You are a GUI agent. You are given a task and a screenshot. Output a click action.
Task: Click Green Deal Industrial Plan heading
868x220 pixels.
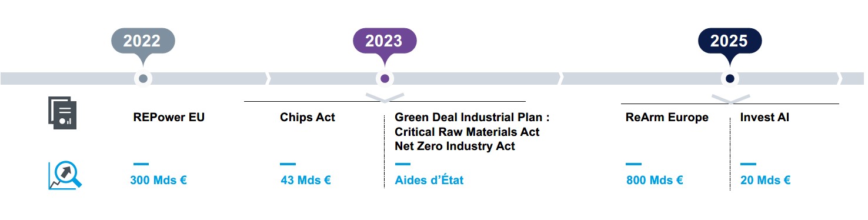(472, 117)
